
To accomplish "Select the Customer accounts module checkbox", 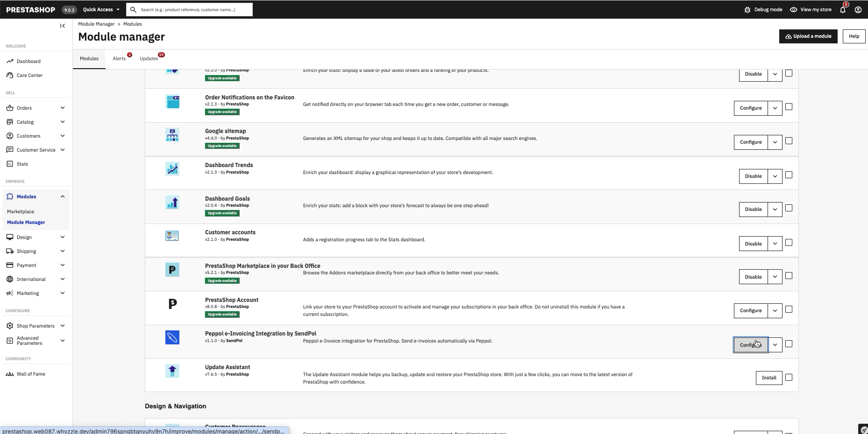I will point(789,243).
